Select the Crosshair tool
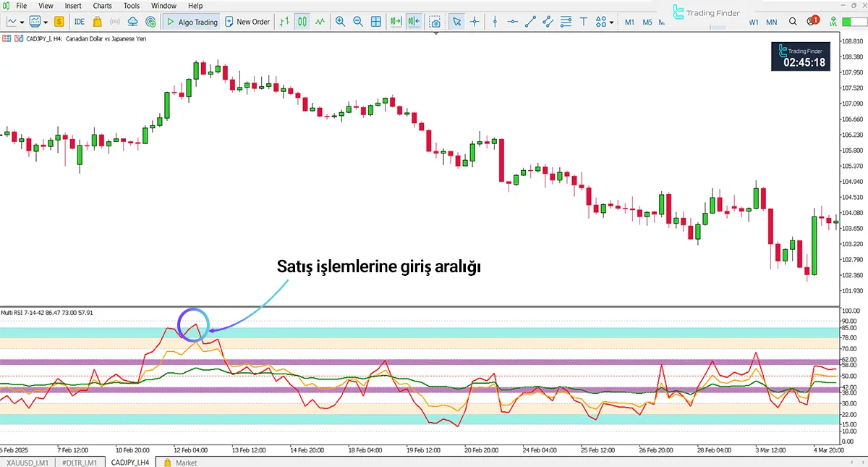 (x=474, y=22)
